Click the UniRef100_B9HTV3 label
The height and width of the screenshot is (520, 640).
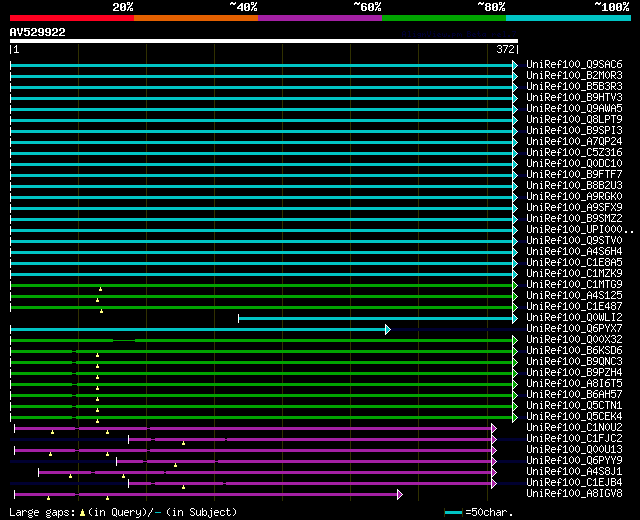[x=574, y=98]
